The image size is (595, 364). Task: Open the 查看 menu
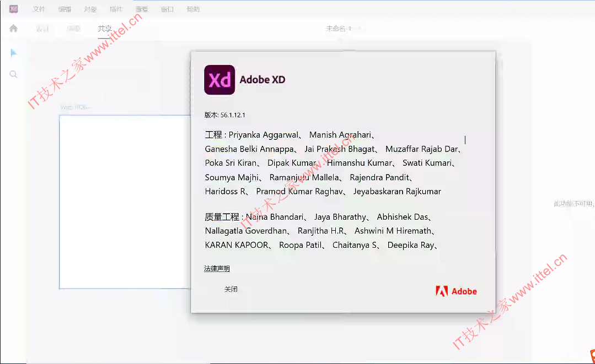(142, 9)
